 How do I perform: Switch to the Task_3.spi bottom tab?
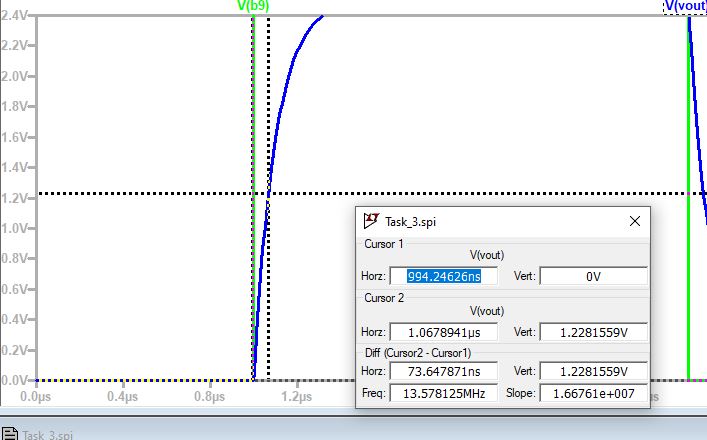47,434
